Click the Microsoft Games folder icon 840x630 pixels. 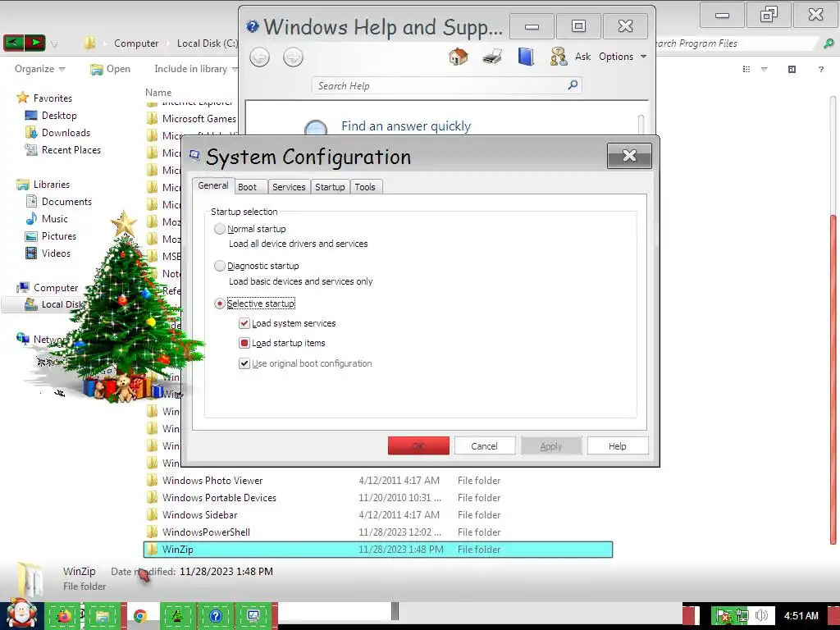[x=152, y=118]
